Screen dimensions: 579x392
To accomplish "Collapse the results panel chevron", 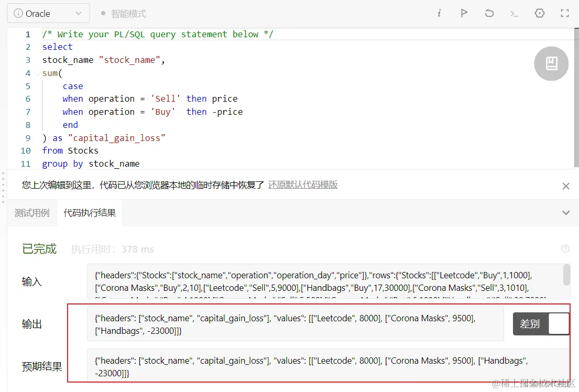I will coord(566,213).
